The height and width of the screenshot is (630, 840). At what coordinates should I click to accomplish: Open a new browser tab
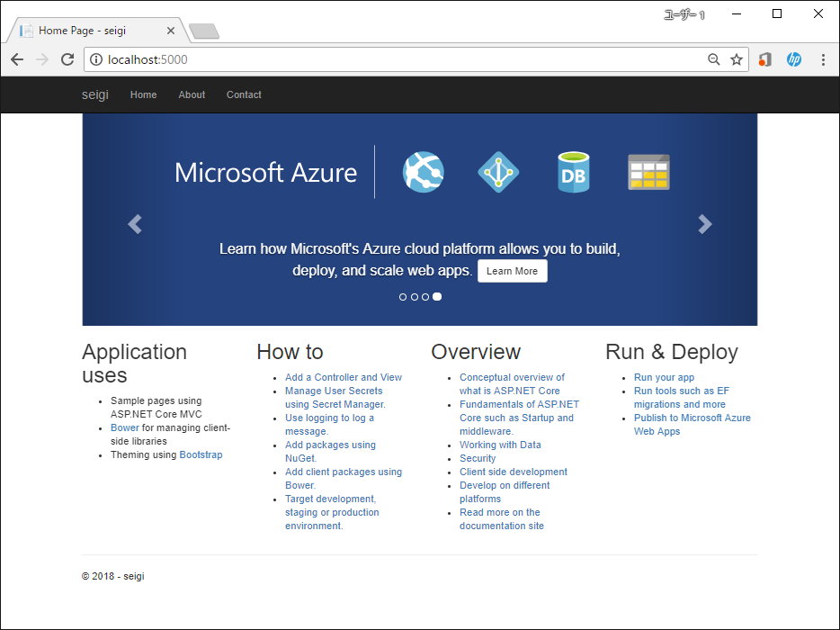(x=205, y=32)
